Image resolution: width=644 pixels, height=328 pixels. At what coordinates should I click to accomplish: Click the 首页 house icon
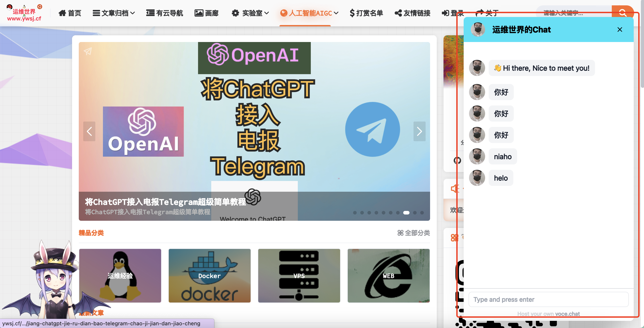[62, 13]
